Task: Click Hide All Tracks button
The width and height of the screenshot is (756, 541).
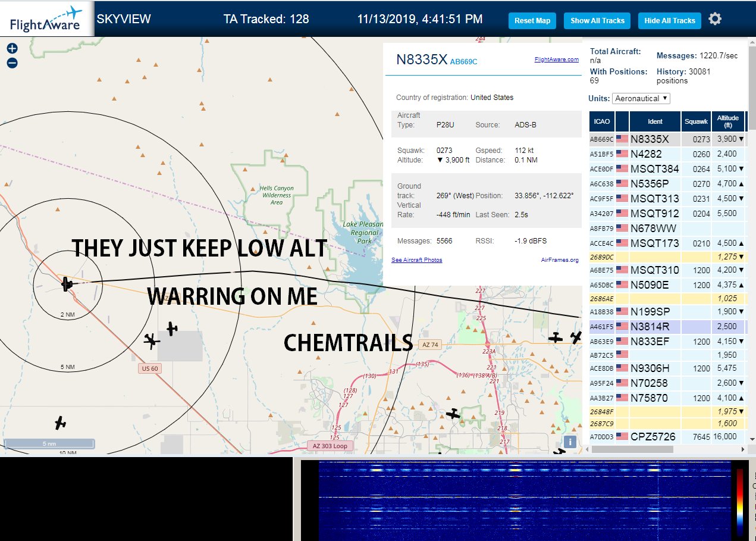Action: coord(670,21)
